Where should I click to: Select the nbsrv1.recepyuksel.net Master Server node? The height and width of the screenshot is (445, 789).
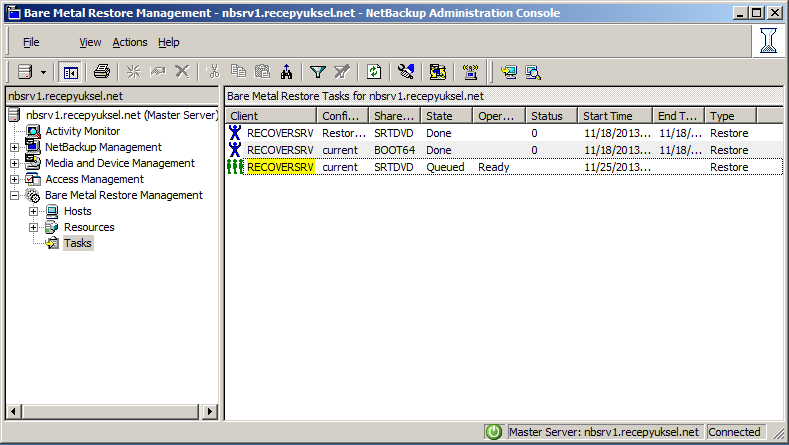coord(122,115)
